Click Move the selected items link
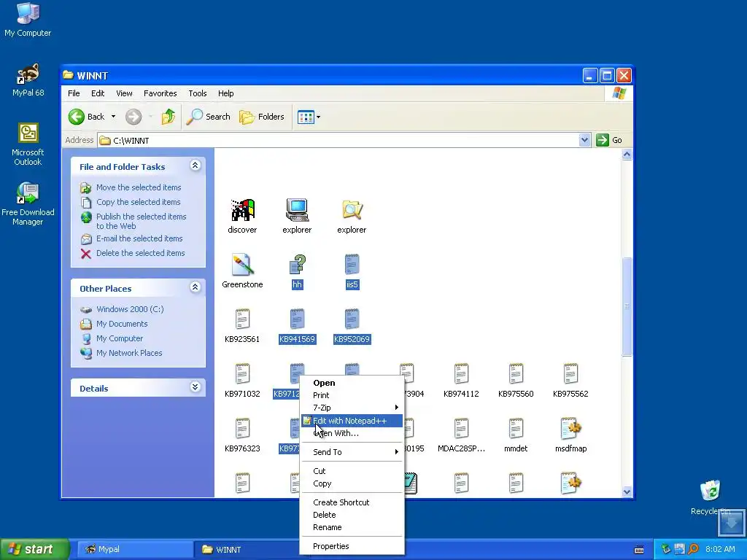Screen dimensions: 747x560 (139, 187)
